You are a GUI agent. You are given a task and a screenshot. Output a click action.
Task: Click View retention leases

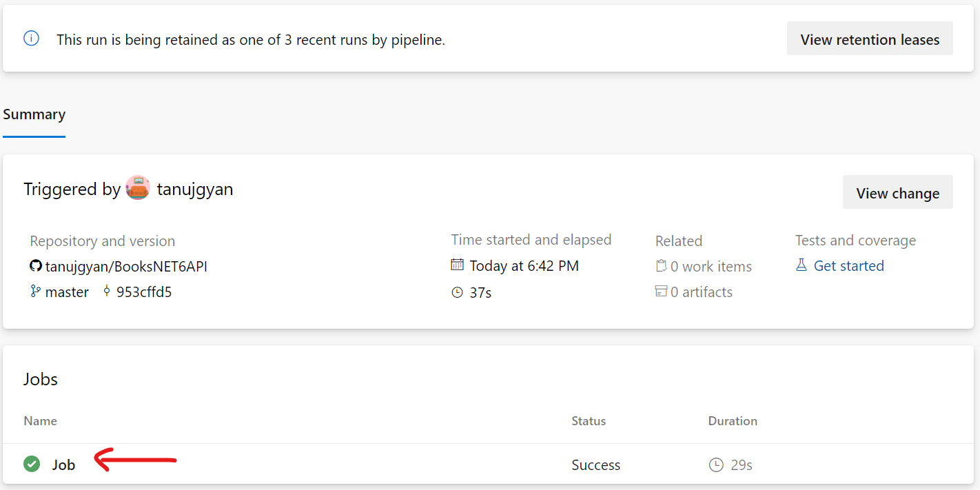869,39
